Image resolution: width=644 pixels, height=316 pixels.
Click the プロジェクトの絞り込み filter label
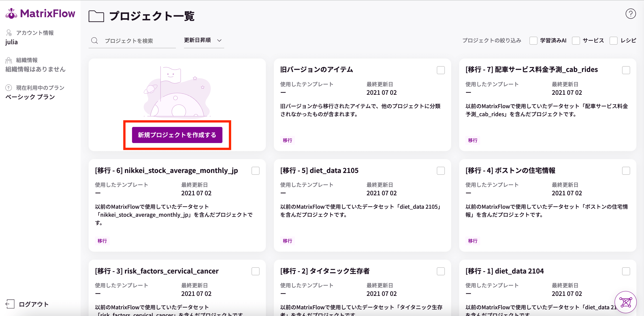click(x=492, y=40)
